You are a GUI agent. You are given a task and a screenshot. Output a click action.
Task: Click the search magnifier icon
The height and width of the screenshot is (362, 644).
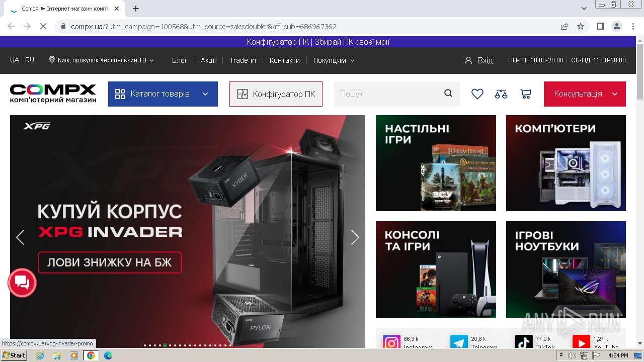coord(448,94)
